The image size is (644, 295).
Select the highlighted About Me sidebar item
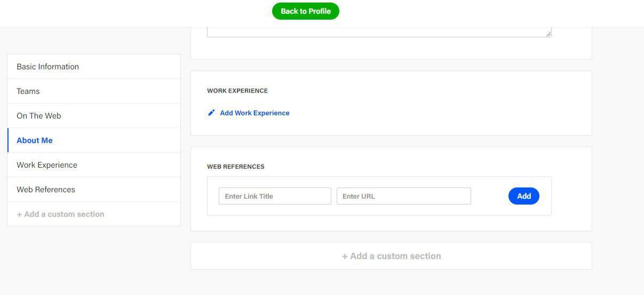coord(94,141)
